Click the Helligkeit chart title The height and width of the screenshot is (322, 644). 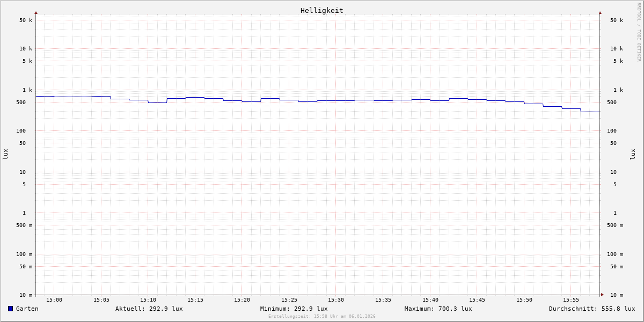point(321,10)
